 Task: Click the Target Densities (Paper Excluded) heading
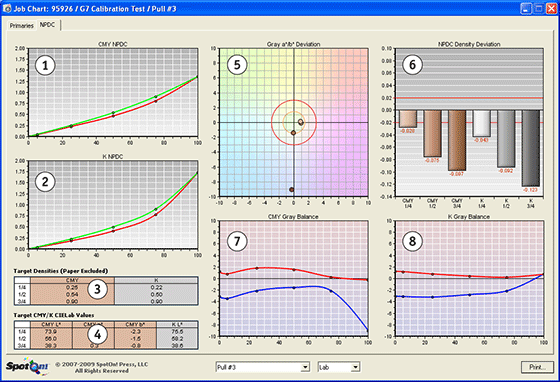tap(61, 271)
